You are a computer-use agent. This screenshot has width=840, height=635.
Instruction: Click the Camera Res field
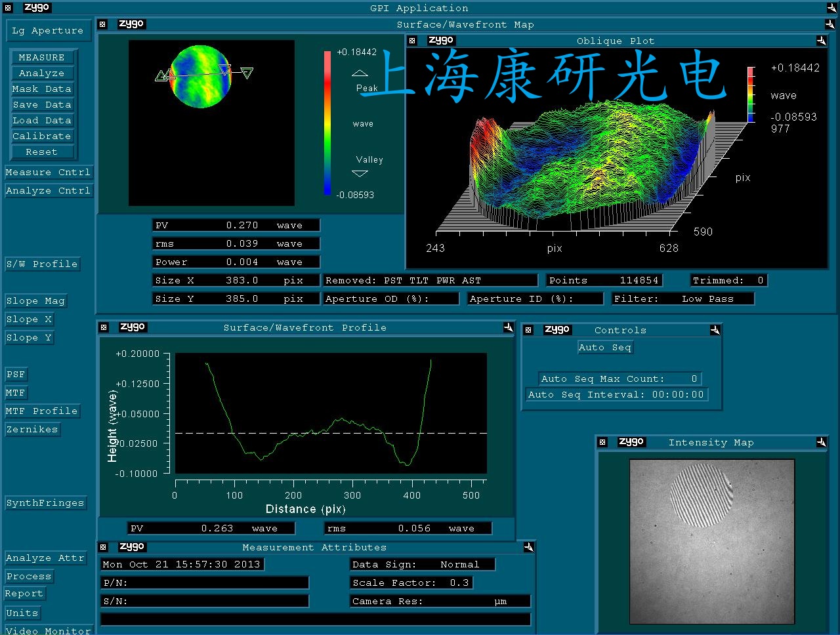(x=440, y=601)
